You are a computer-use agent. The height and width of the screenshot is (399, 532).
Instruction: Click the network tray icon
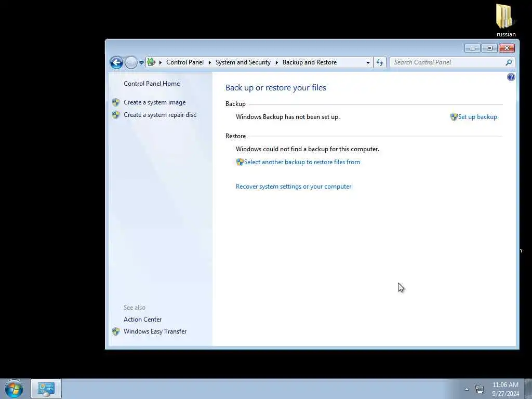[480, 390]
